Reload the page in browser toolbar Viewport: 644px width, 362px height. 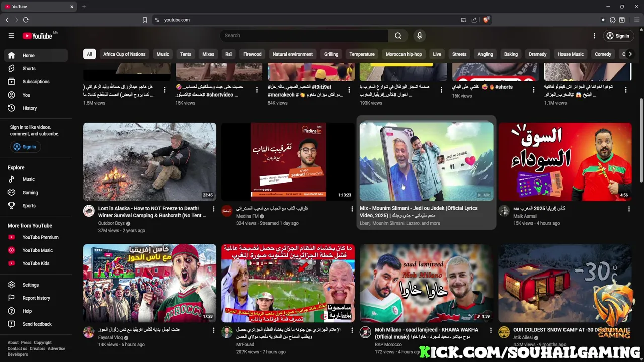tap(26, 20)
